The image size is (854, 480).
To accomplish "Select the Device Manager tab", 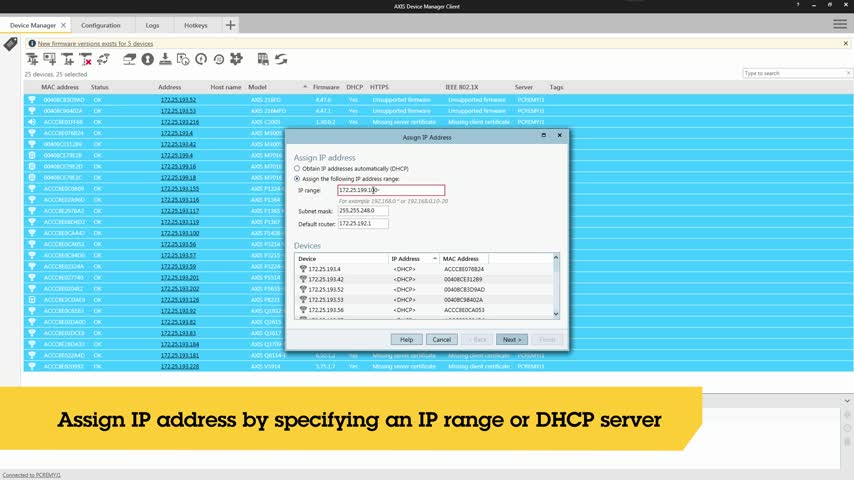I will pyautogui.click(x=33, y=25).
